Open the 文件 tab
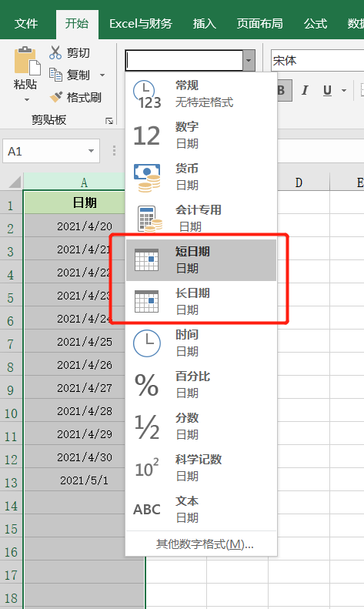Viewport: 364px width, 609px height. pos(26,24)
